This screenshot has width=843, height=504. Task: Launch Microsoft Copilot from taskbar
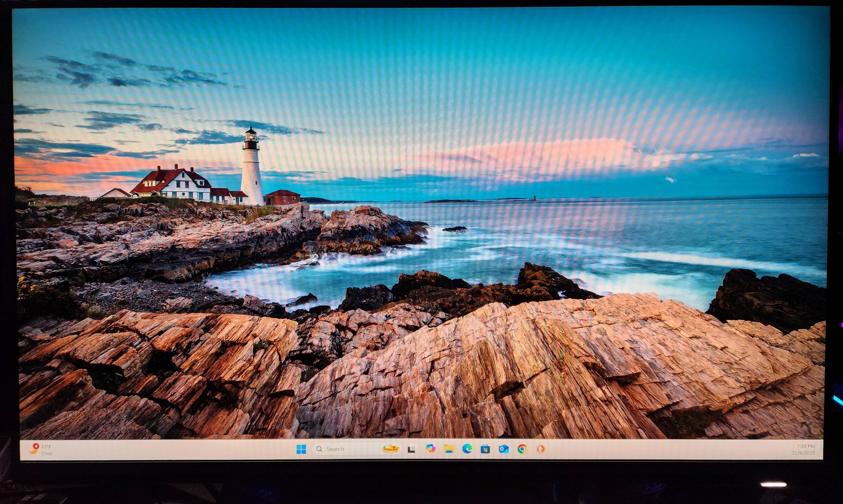click(430, 449)
